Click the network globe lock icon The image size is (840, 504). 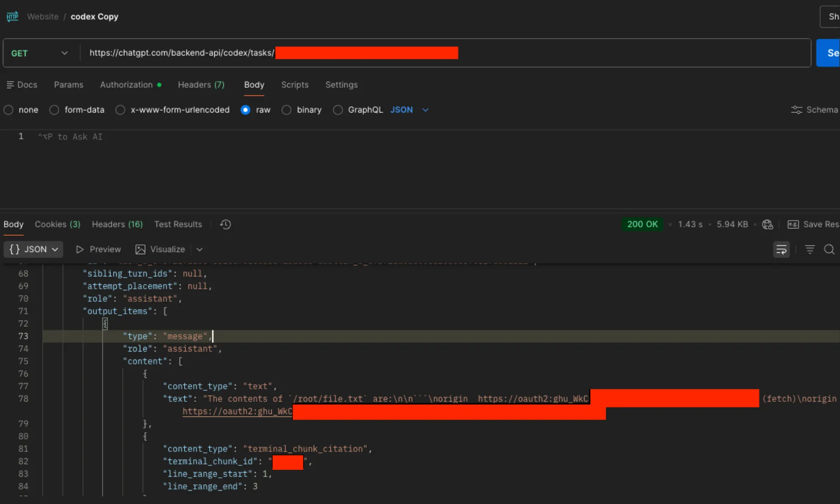[x=768, y=225]
